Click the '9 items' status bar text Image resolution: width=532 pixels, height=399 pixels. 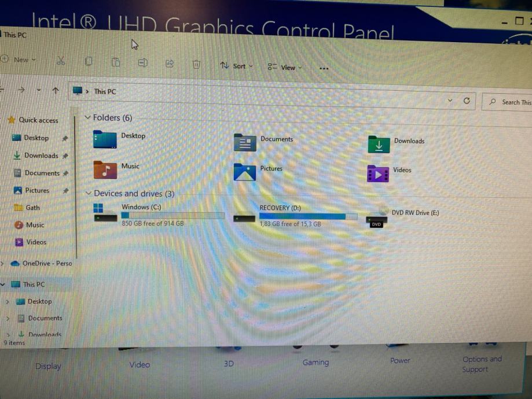tap(14, 343)
